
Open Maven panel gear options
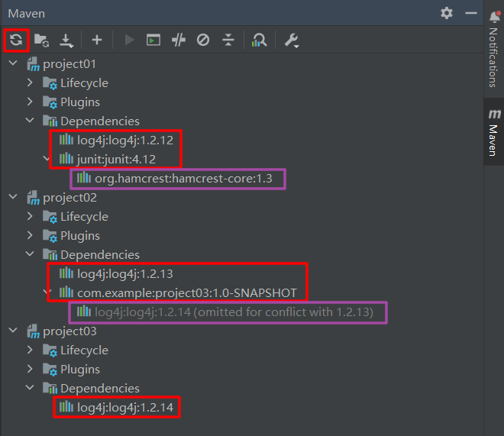point(447,13)
